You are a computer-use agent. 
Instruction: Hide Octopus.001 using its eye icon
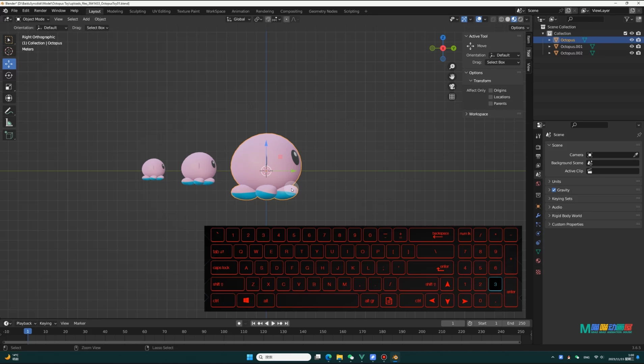tap(632, 47)
